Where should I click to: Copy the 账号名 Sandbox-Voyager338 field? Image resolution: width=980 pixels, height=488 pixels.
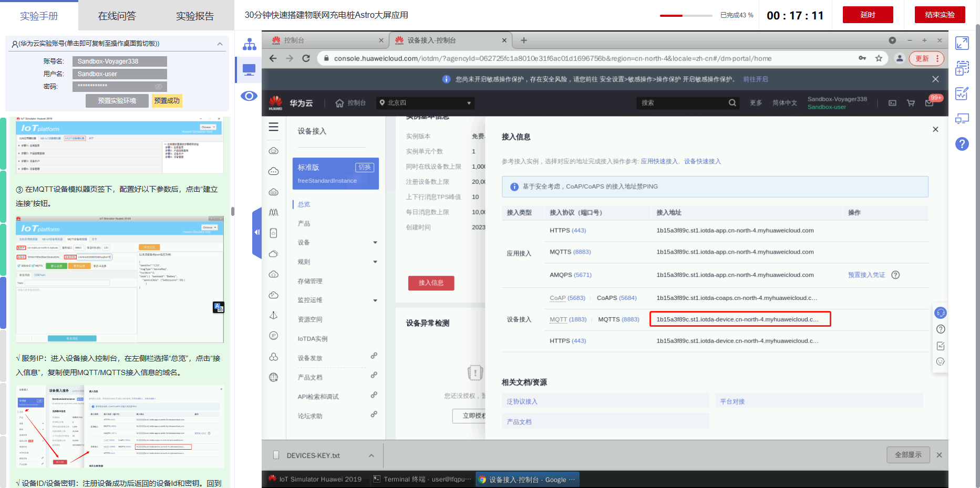point(120,61)
